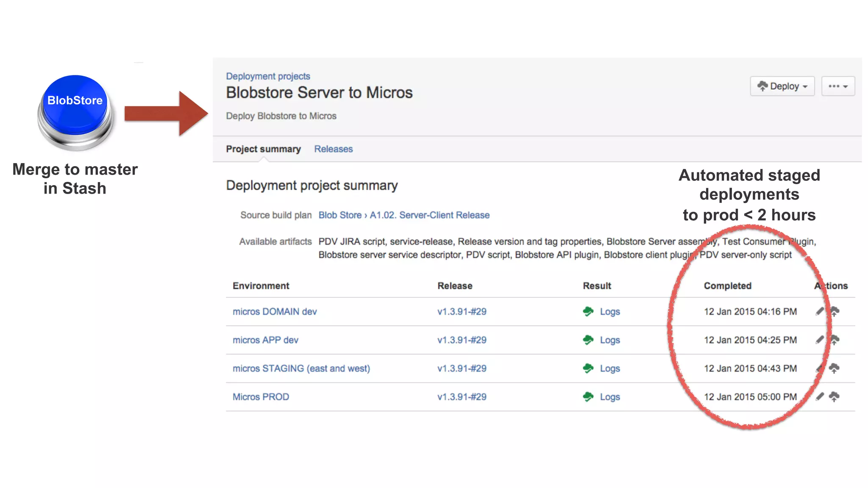Open release v1.3.91-#29 for Micros PROD
868x488 pixels.
tap(462, 397)
